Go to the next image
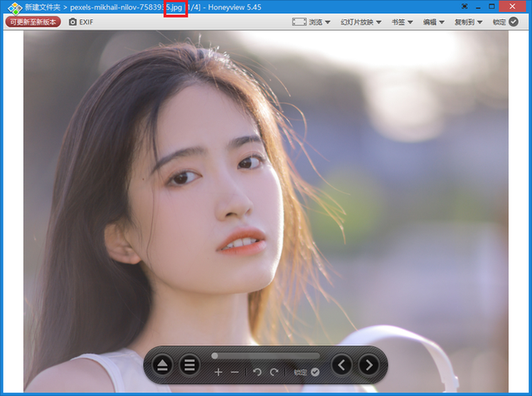Screen dimensions: 532x396 pos(369,365)
